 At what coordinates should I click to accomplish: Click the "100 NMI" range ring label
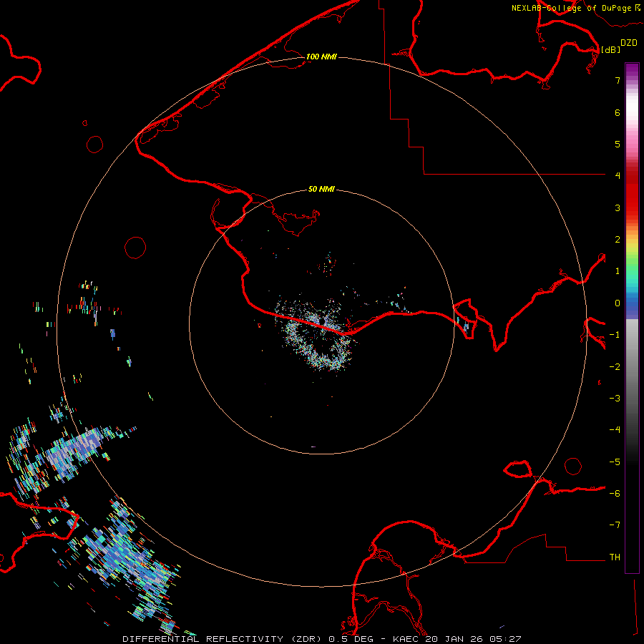pos(321,57)
